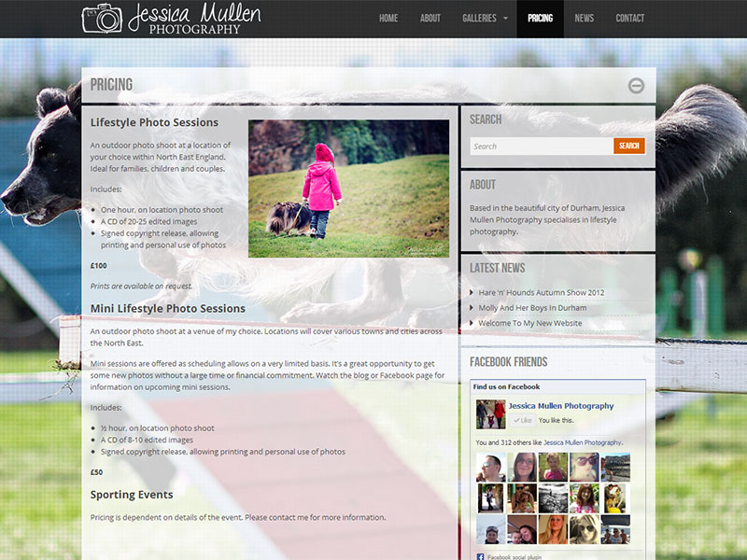Image resolution: width=747 pixels, height=560 pixels.
Task: Expand the Galleries submenu caret
Action: pos(503,17)
